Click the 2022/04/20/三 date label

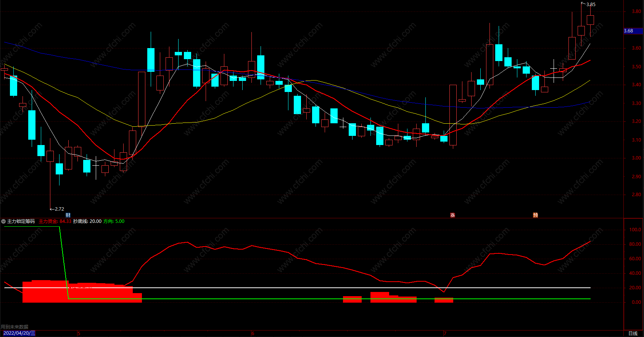click(19, 333)
